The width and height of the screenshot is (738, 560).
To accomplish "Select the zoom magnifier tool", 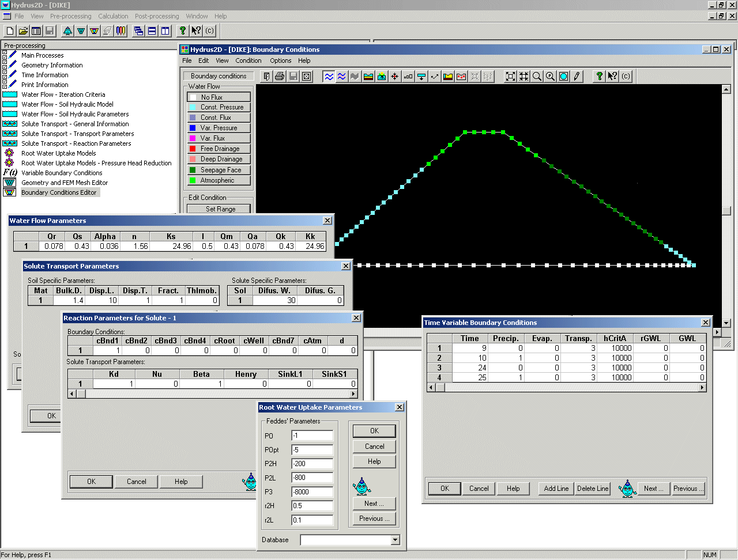I will pyautogui.click(x=537, y=76).
